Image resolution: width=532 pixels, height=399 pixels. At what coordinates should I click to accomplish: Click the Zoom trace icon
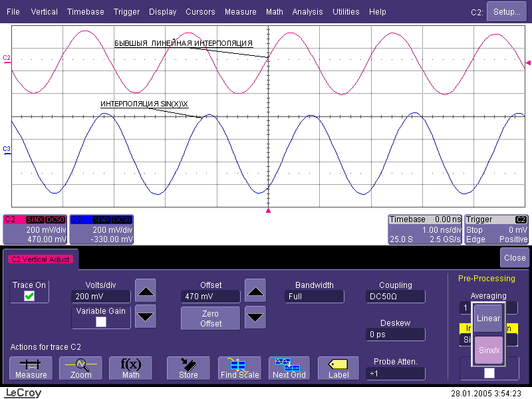80,368
